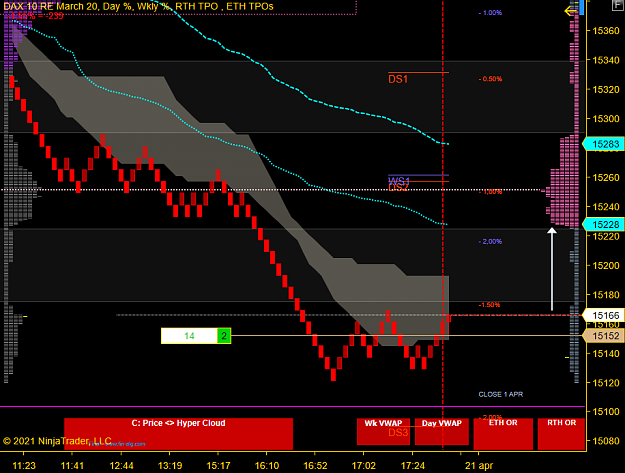The height and width of the screenshot is (473, 625).
Task: Click the CLOSE 1 APR label
Action: click(501, 394)
